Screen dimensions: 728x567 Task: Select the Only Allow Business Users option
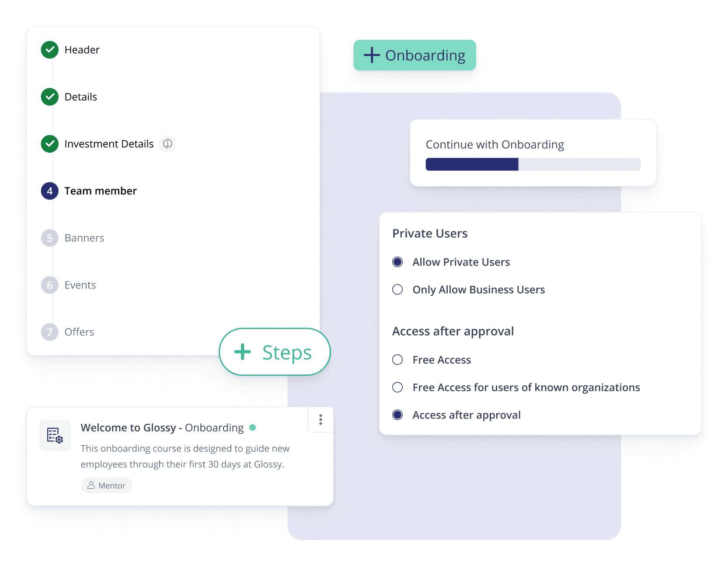[397, 290]
